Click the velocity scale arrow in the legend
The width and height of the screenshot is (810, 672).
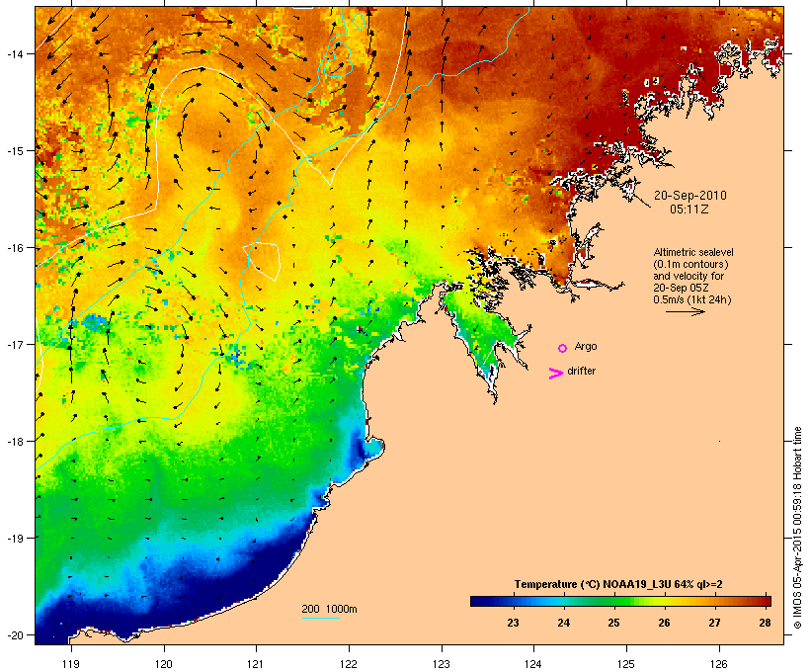(x=686, y=311)
